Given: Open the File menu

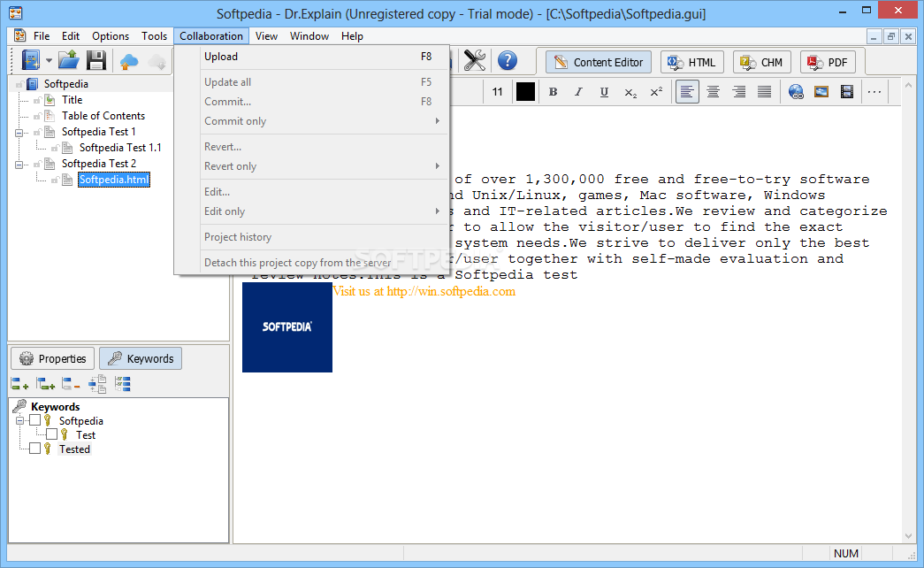Looking at the screenshot, I should 42,36.
